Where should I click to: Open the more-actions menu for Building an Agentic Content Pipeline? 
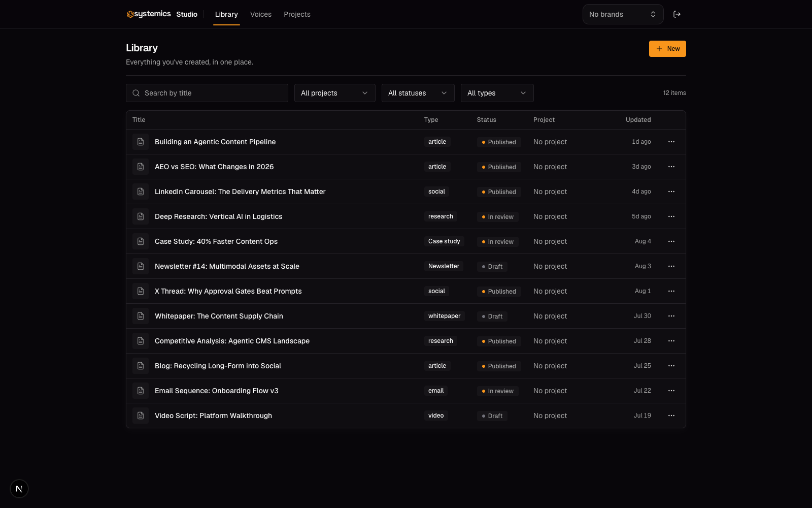[x=671, y=142]
